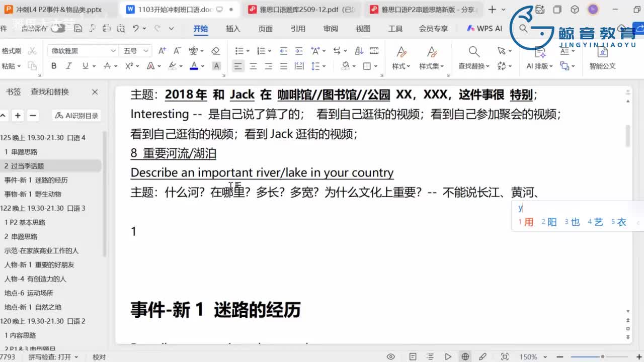Screen dimensions: 644x362
Task: Open the 审阅 ribbon tab
Action: (x=331, y=29)
